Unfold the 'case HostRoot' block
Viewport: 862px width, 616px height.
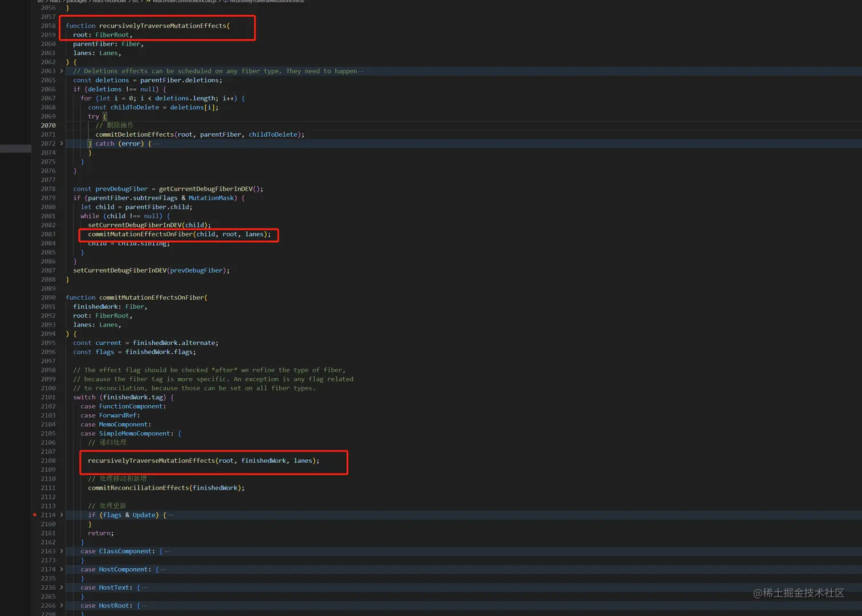click(x=62, y=606)
